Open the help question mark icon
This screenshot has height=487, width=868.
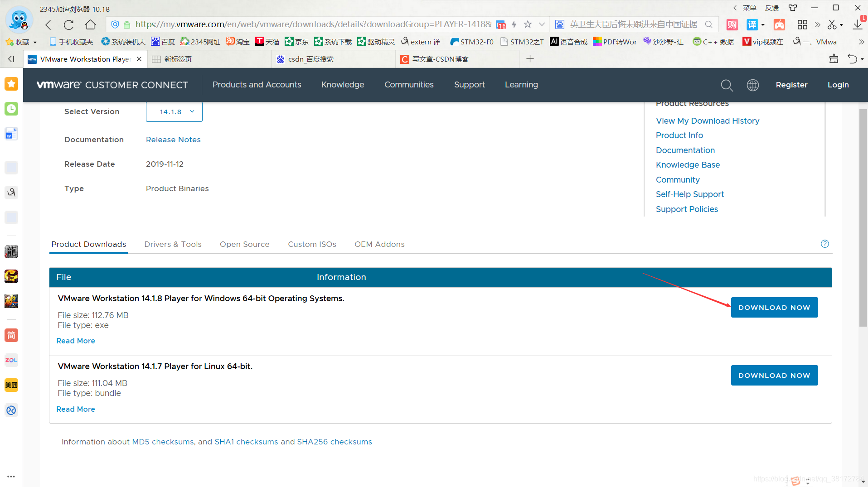(825, 244)
